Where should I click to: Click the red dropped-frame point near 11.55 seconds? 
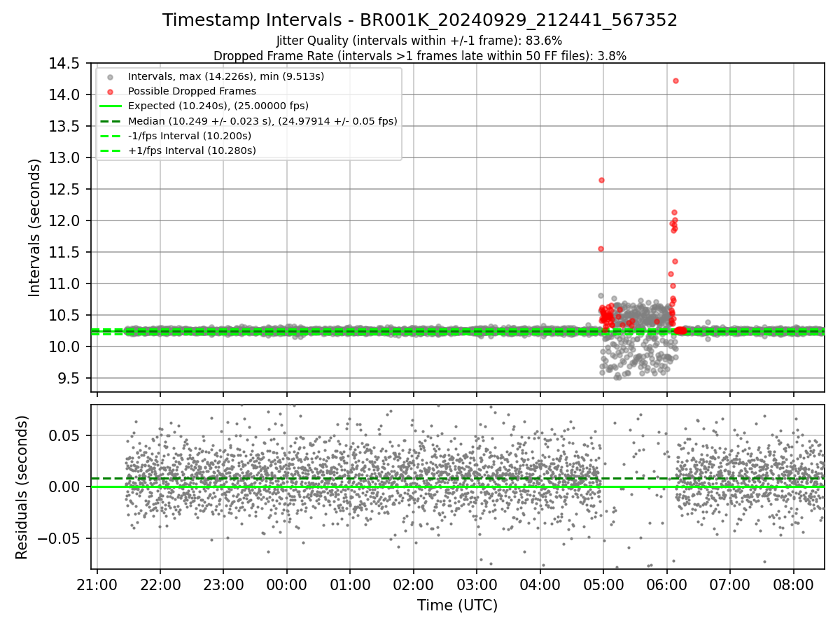pyautogui.click(x=601, y=248)
